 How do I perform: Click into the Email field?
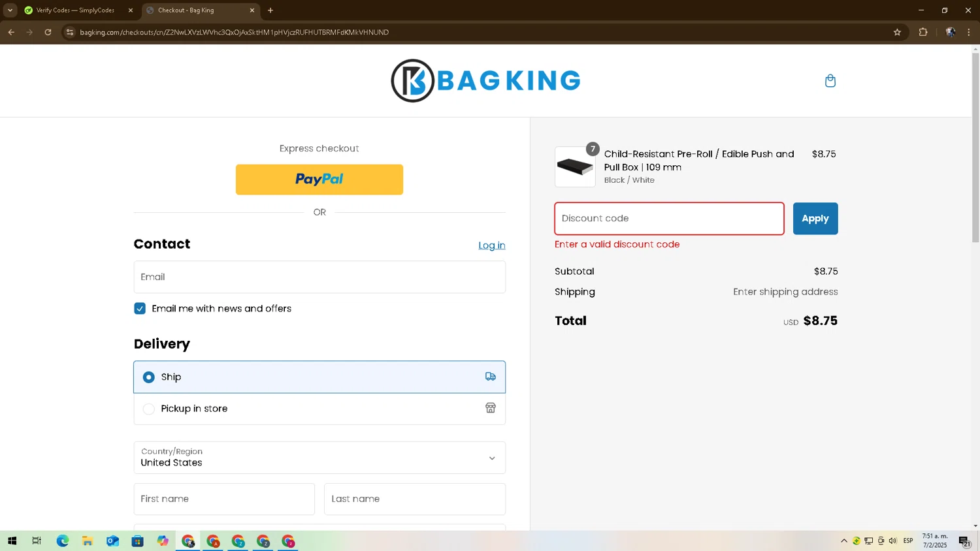click(x=319, y=277)
